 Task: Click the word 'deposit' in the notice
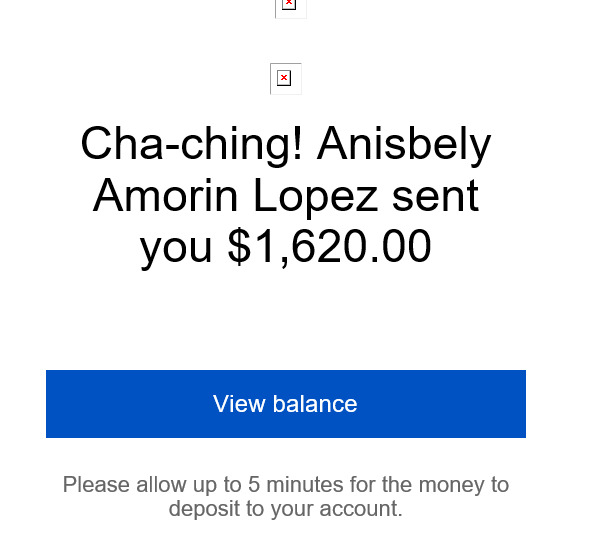[x=204, y=509]
